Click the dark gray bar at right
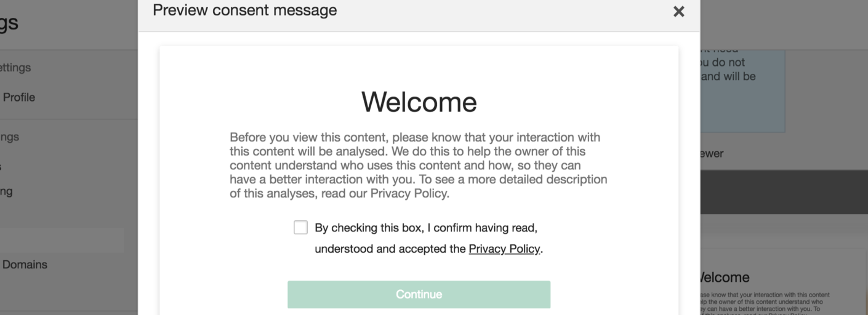The width and height of the screenshot is (868, 315). pyautogui.click(x=784, y=192)
